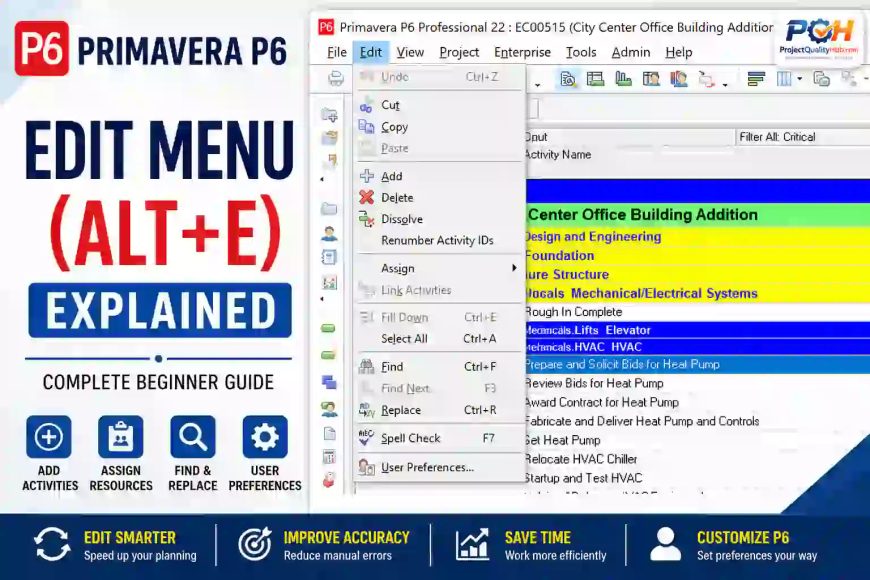Choose Cut from the Edit menu

pos(439,105)
